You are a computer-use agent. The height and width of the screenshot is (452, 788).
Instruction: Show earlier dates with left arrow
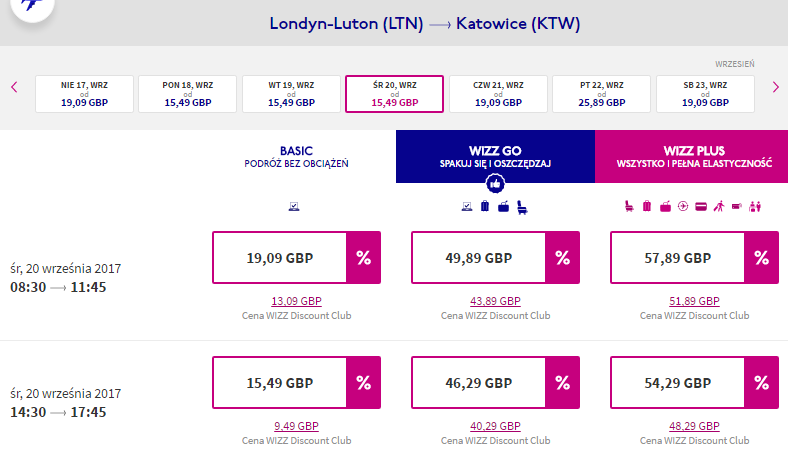[14, 87]
